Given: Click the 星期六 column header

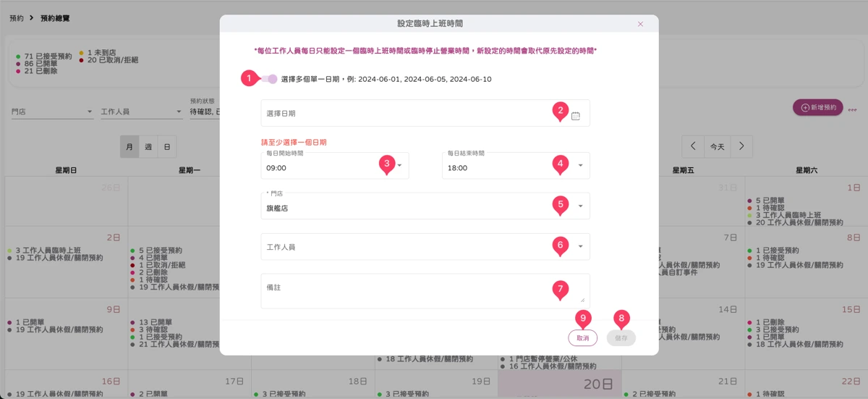Looking at the screenshot, I should tap(806, 170).
